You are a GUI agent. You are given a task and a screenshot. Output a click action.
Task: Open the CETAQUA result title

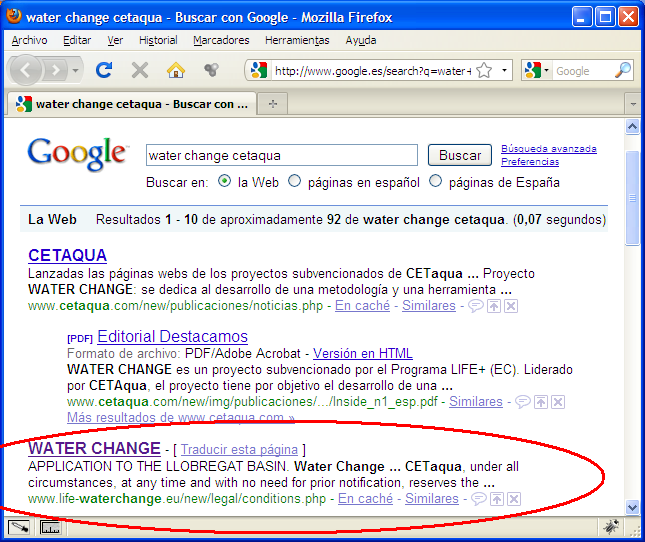[67, 255]
